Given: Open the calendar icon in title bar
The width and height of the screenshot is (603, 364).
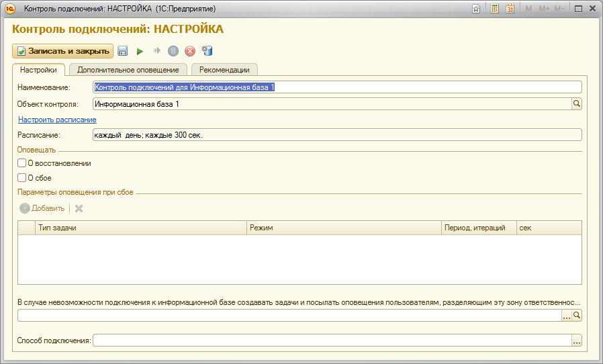Looking at the screenshot, I should pyautogui.click(x=510, y=9).
